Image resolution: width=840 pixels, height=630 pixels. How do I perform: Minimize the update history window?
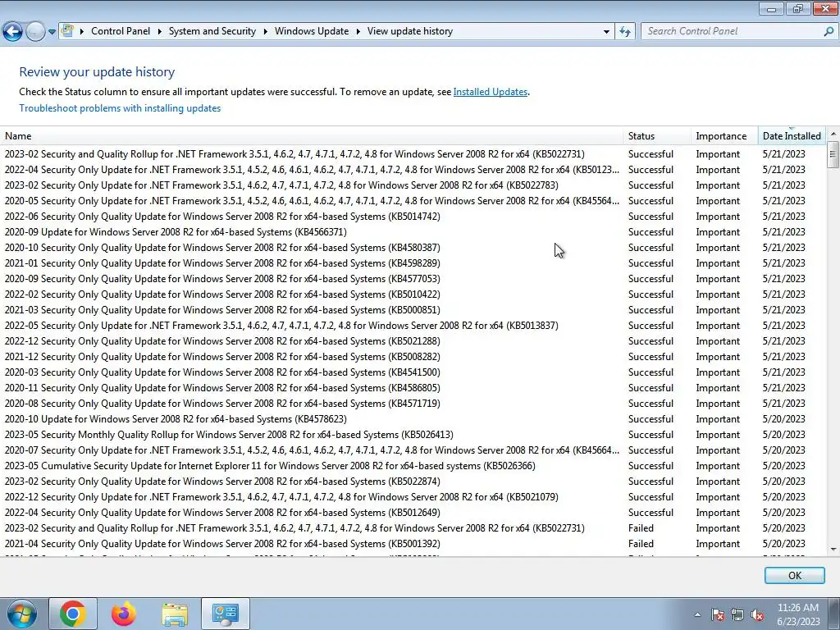pos(771,8)
